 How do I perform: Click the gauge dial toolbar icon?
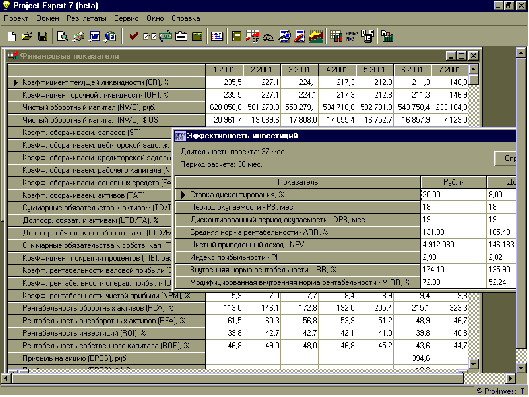tap(268, 37)
